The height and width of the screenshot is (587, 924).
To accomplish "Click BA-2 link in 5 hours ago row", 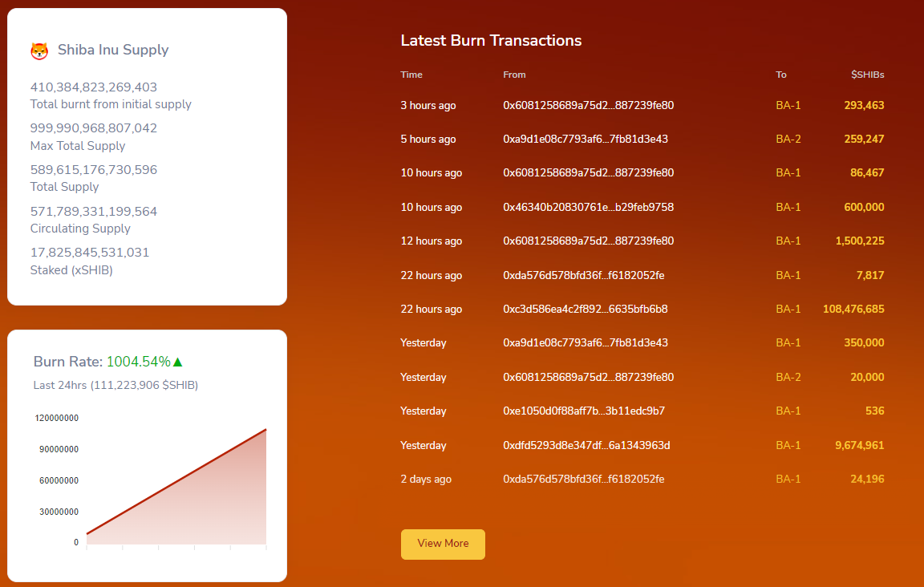I will pyautogui.click(x=788, y=139).
